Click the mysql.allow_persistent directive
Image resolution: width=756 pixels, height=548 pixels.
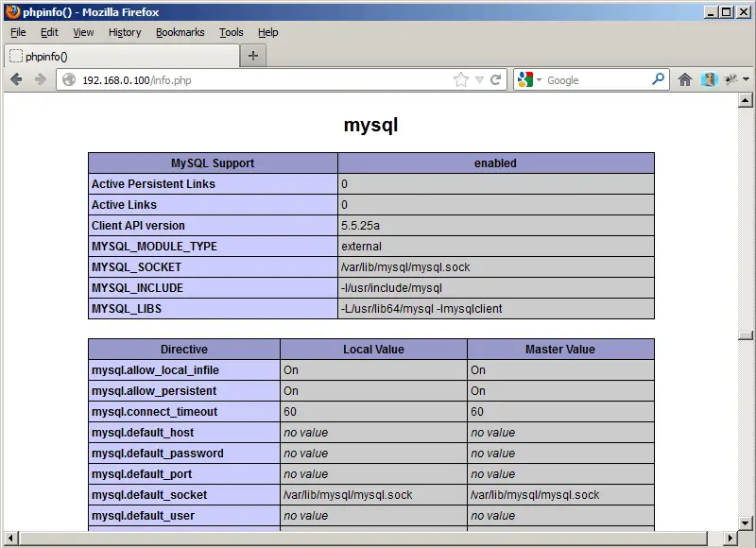coord(154,390)
